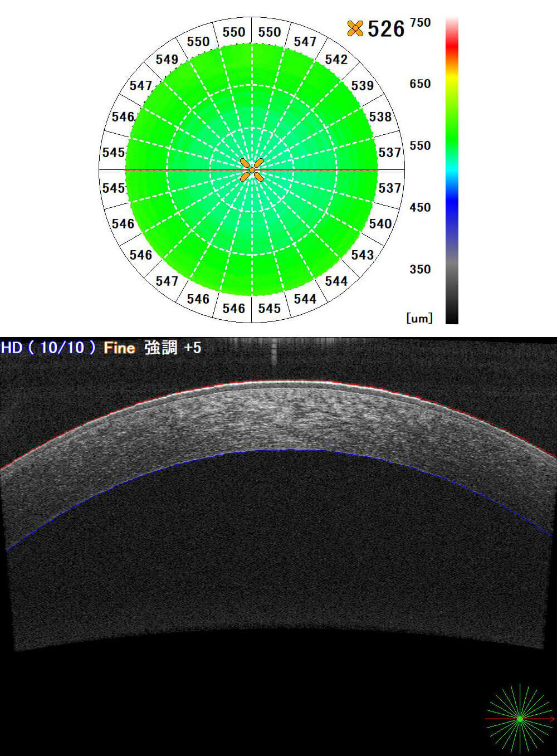Select the 542 thickness sector label
The width and height of the screenshot is (557, 756).
pos(336,60)
